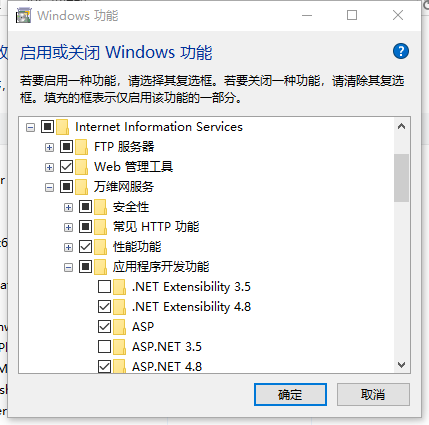Click the 性能功能 folder icon
429x425 pixels.
pyautogui.click(x=101, y=247)
